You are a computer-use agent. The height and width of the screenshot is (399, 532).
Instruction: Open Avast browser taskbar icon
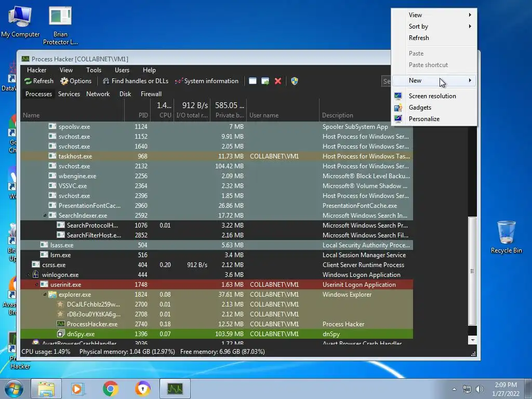143,389
